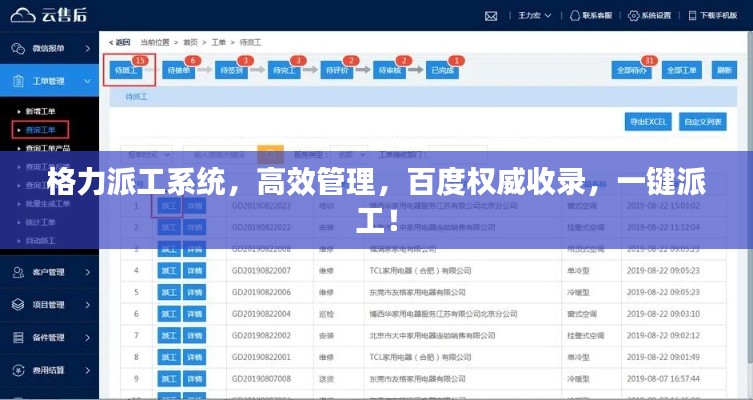Select 查询工单 in the sidebar submenu

[40, 130]
